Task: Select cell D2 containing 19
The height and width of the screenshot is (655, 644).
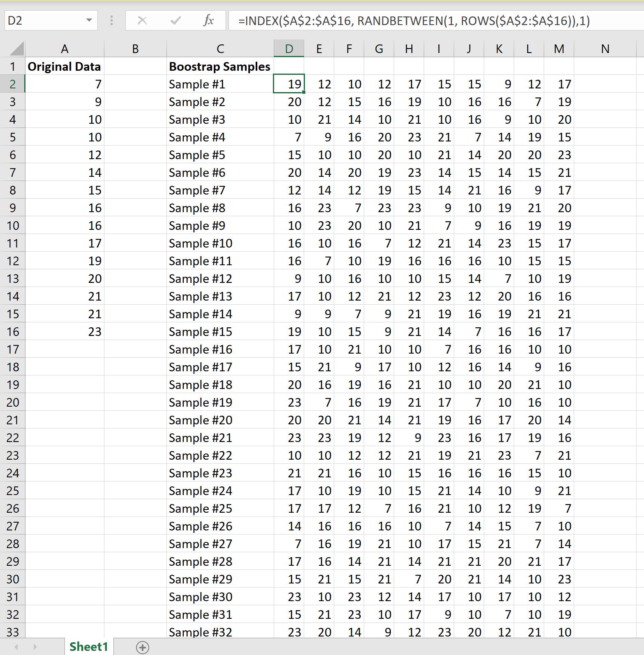Action: [289, 84]
